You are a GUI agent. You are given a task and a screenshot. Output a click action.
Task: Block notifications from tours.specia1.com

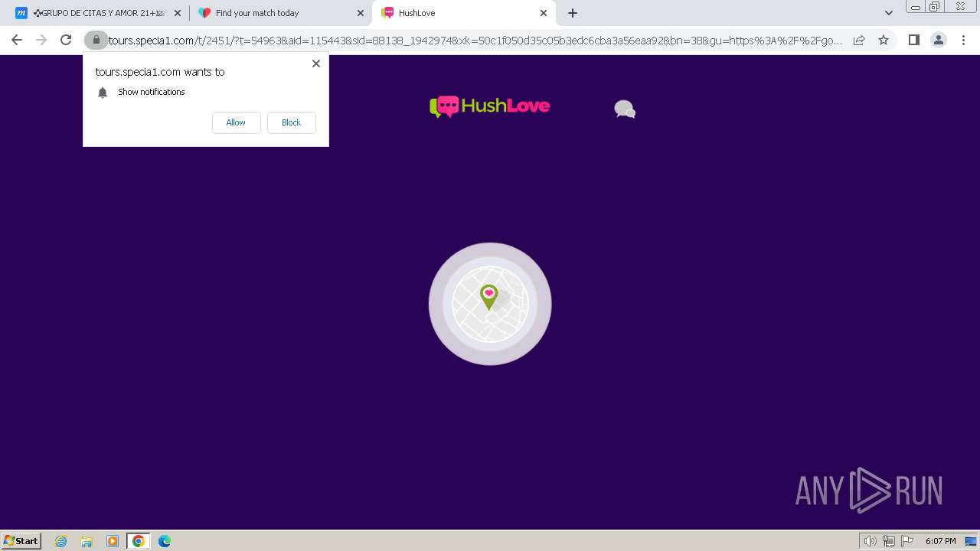pyautogui.click(x=291, y=122)
